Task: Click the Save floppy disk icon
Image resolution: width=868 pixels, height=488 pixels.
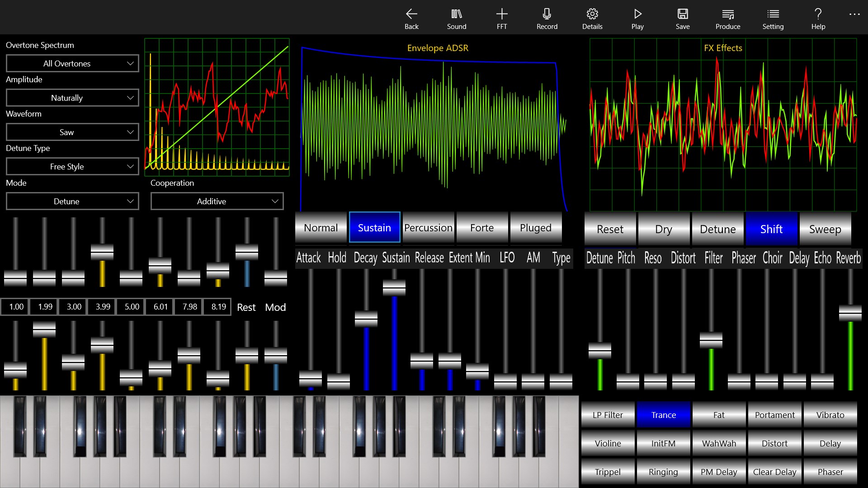Action: [683, 14]
